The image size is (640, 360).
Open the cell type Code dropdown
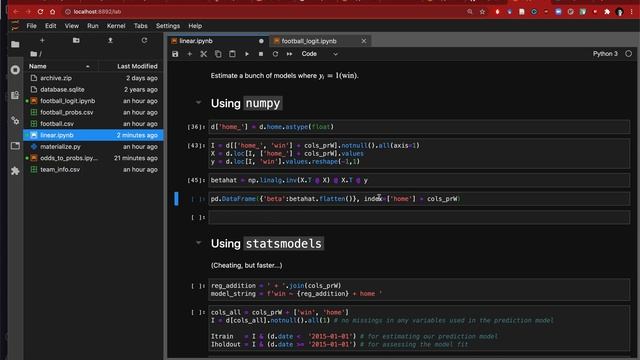click(319, 54)
